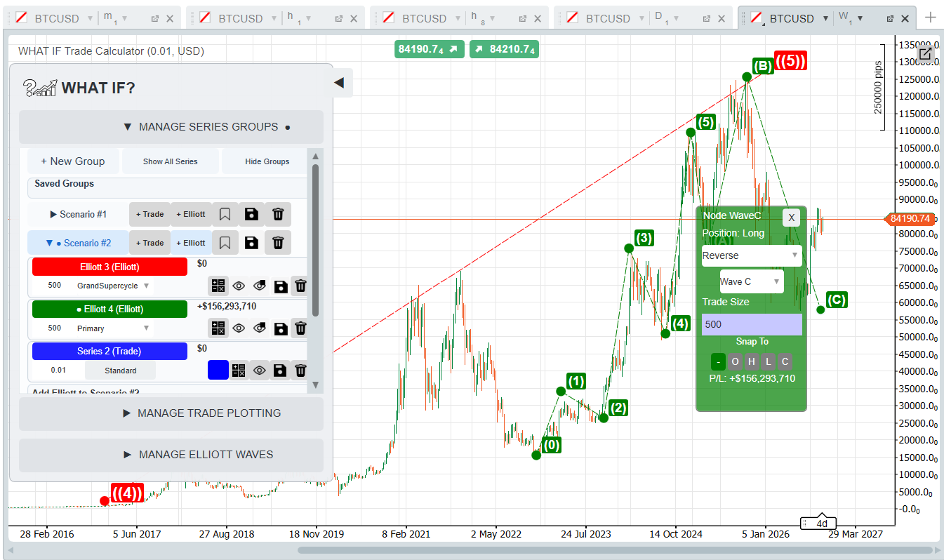
Task: Delete Scenario #2 using its trash icon
Action: (x=278, y=243)
